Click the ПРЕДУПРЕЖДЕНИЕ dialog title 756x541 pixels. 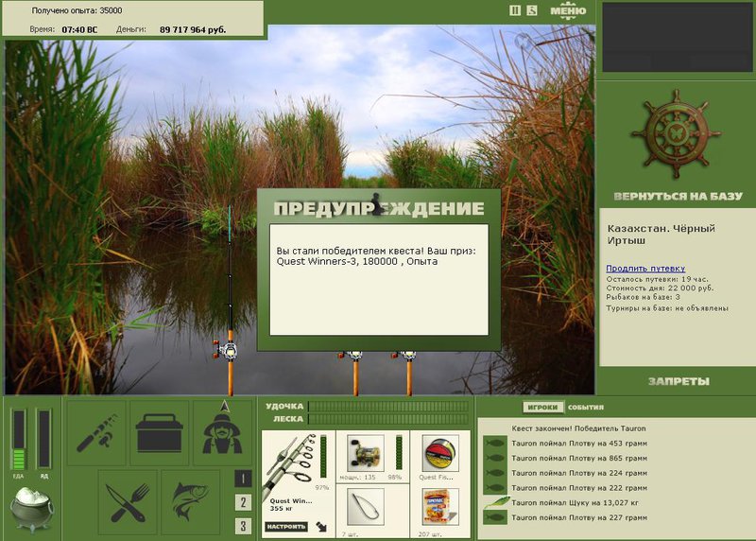(379, 208)
